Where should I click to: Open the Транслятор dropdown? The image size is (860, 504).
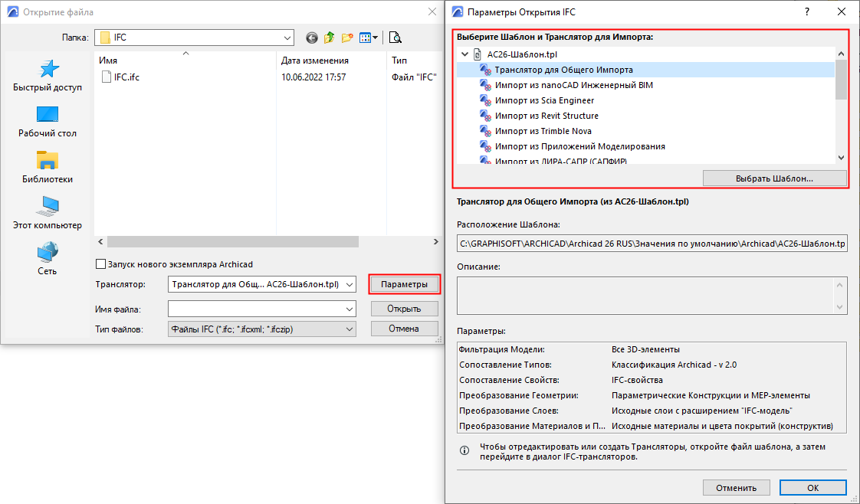pos(350,284)
